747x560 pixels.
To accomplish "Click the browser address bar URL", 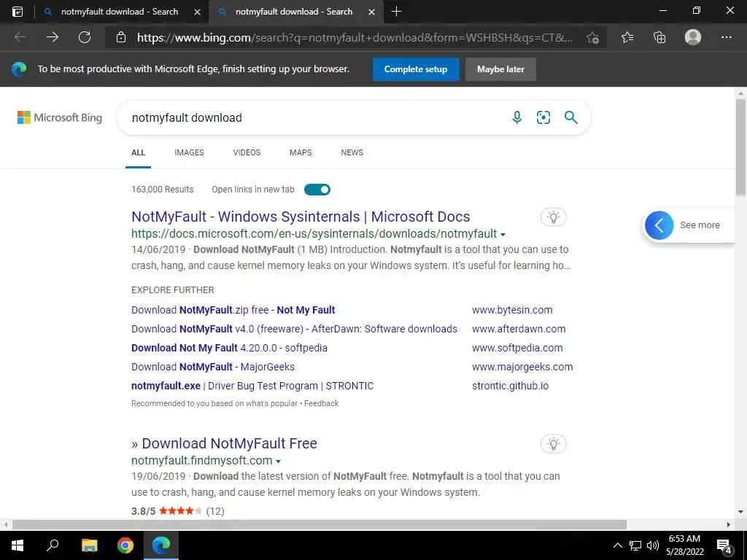I will tap(355, 38).
